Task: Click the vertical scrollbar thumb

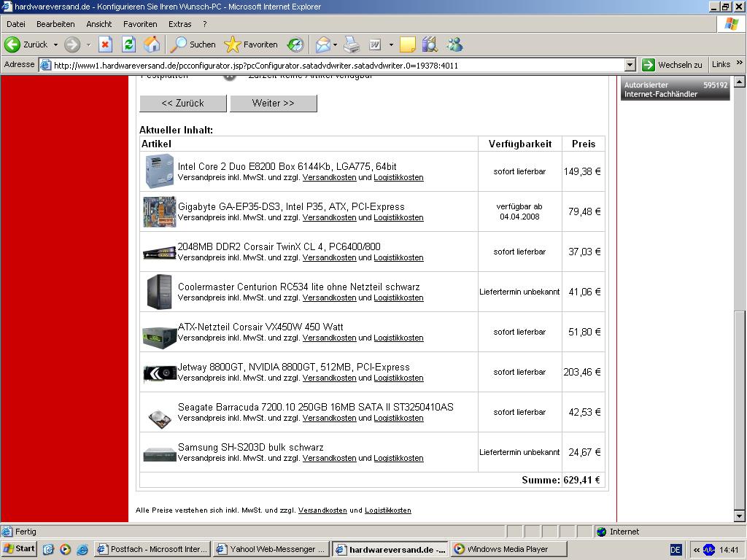Action: tap(740, 411)
